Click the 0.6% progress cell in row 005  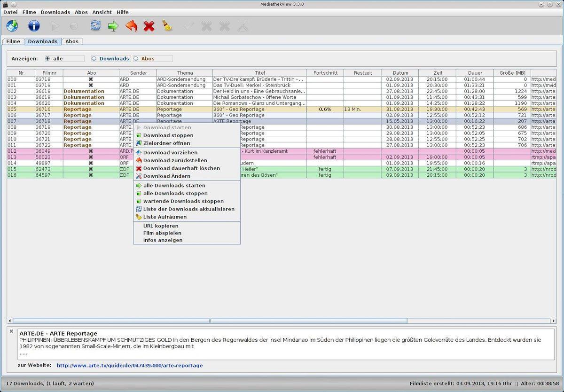325,109
